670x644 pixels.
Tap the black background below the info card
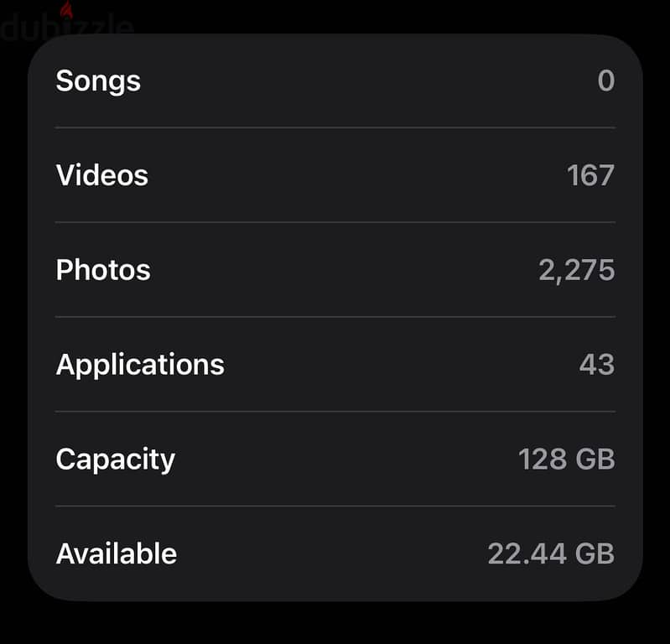point(335,624)
